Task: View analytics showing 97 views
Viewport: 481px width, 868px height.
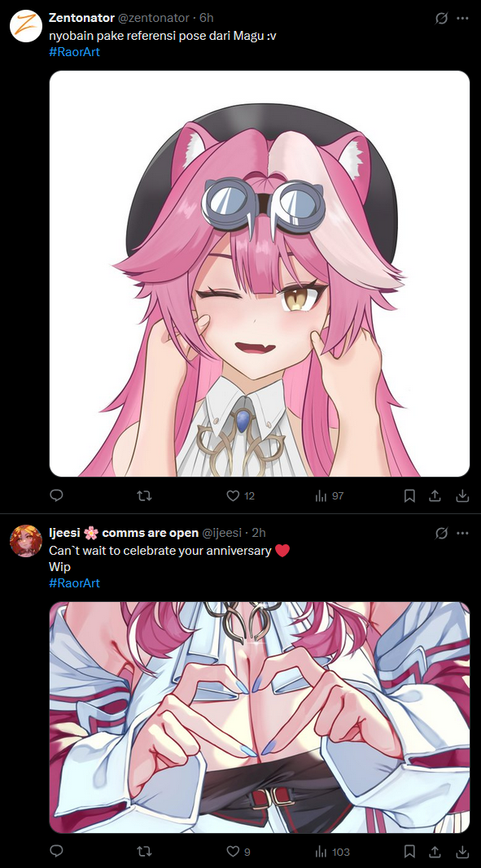Action: tap(329, 495)
